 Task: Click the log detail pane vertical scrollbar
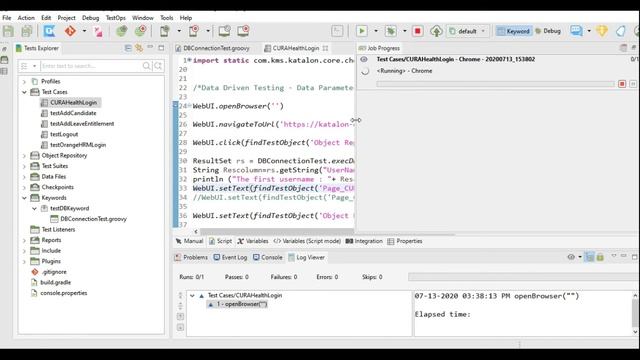coord(636,313)
